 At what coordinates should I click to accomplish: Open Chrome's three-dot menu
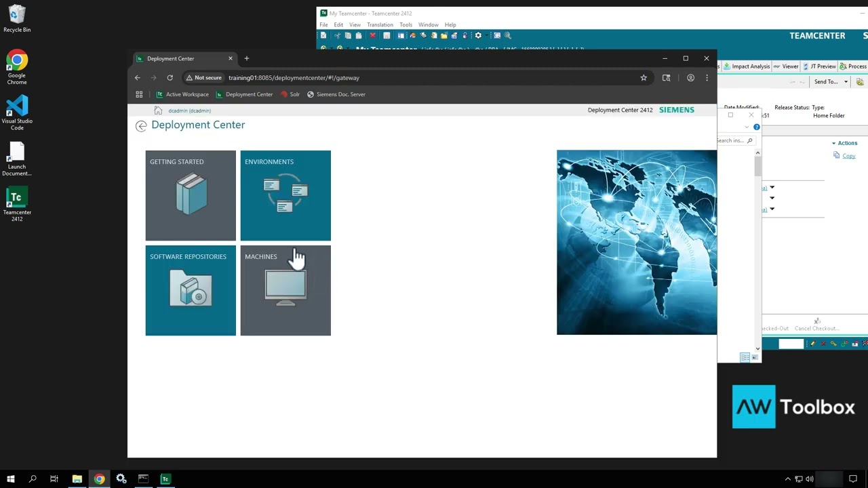click(707, 78)
